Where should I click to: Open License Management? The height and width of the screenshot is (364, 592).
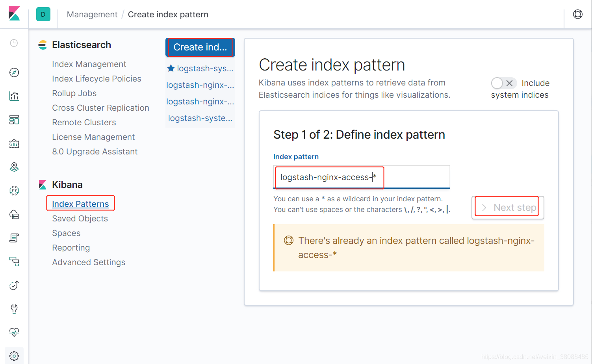93,137
